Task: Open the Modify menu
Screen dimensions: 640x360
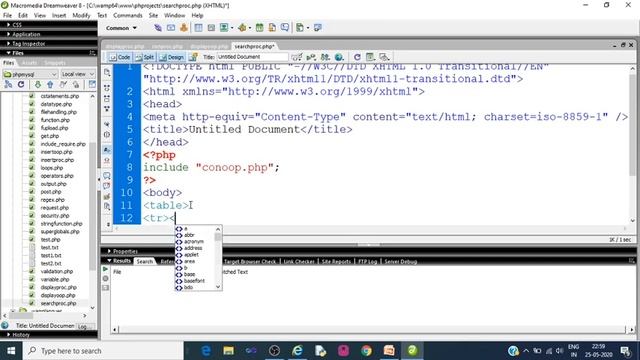Action: [x=81, y=16]
